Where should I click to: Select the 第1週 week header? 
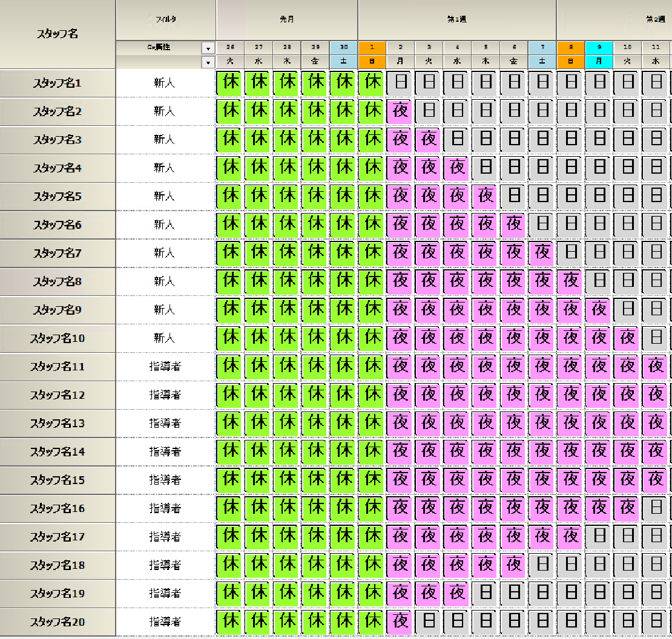tap(457, 20)
